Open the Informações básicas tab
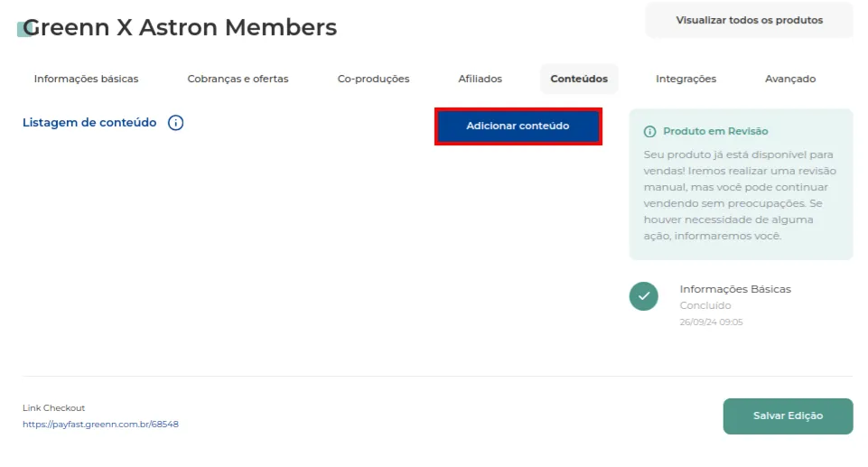The width and height of the screenshot is (868, 467). pyautogui.click(x=86, y=79)
